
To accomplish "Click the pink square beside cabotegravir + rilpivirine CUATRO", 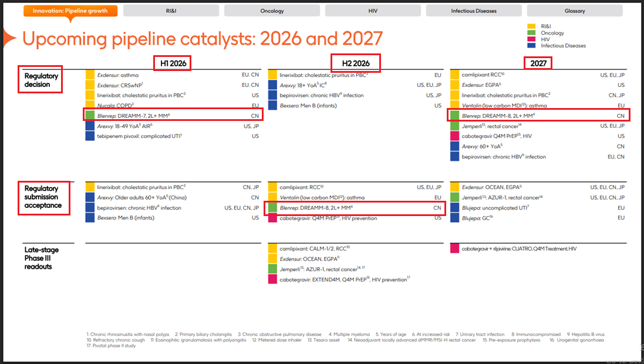I will click(454, 249).
